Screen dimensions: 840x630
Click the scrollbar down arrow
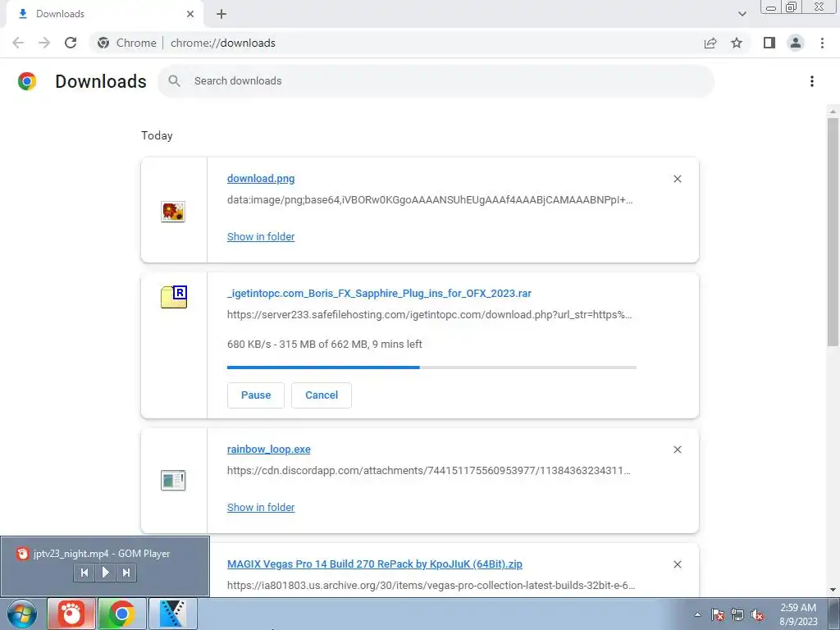833,591
